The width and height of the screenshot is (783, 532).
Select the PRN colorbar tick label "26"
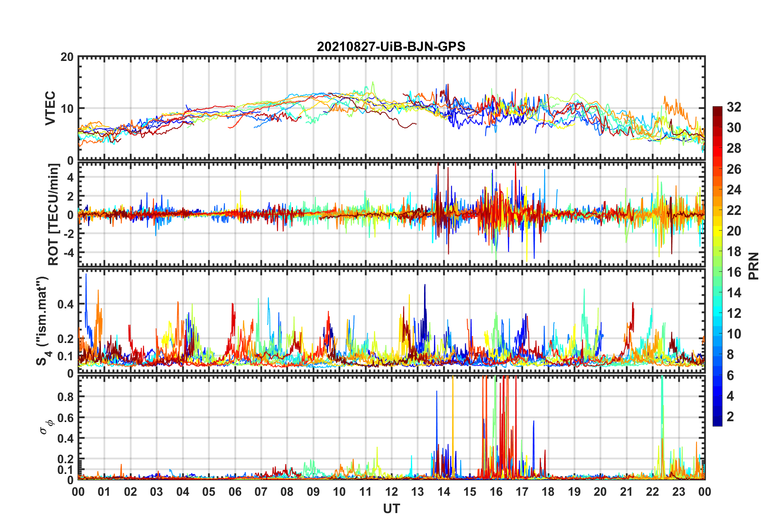click(x=734, y=169)
